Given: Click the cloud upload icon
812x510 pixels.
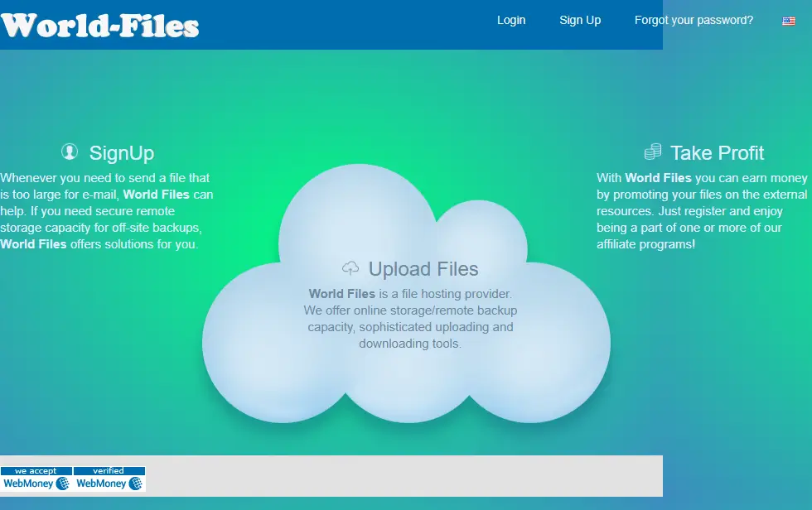Looking at the screenshot, I should 350,268.
